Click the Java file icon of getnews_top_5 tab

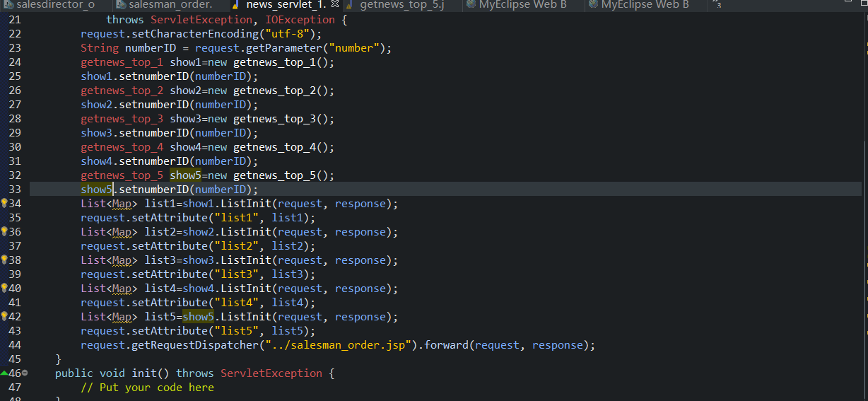[x=350, y=5]
